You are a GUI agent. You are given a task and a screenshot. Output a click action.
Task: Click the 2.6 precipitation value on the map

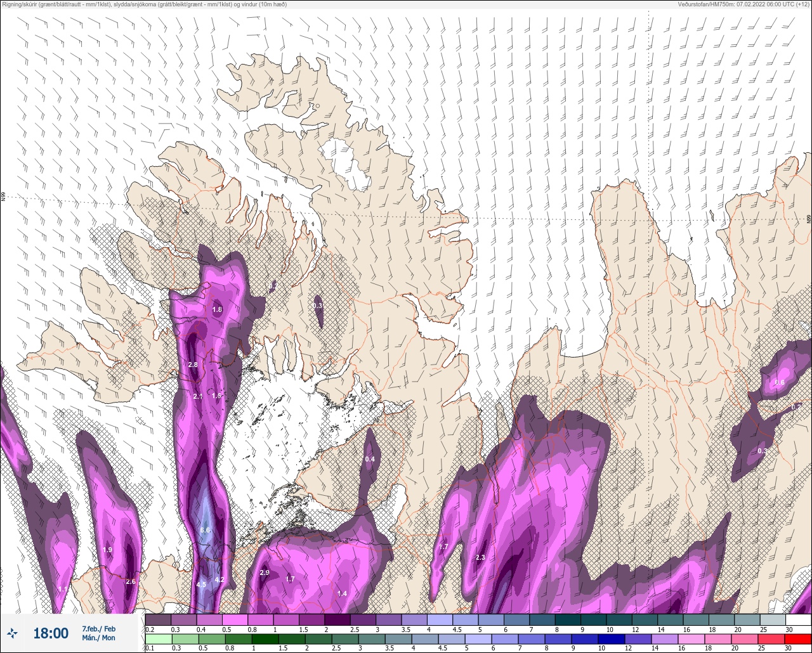point(131,581)
